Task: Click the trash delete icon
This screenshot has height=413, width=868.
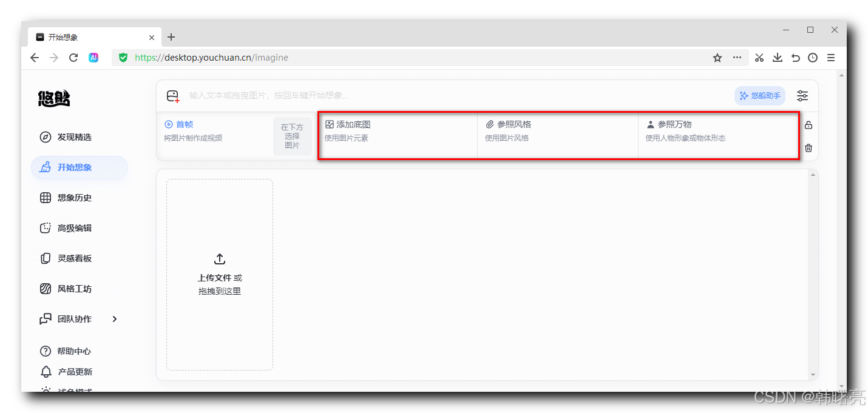Action: pos(809,148)
